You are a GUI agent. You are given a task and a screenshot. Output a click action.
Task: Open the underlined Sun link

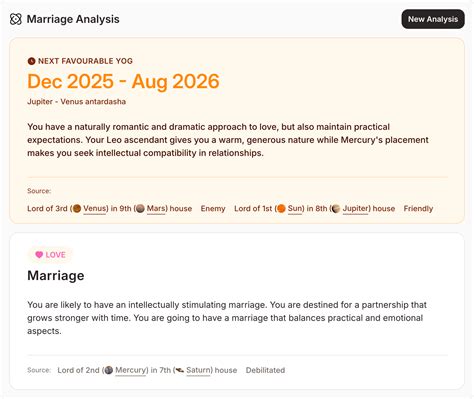point(295,209)
